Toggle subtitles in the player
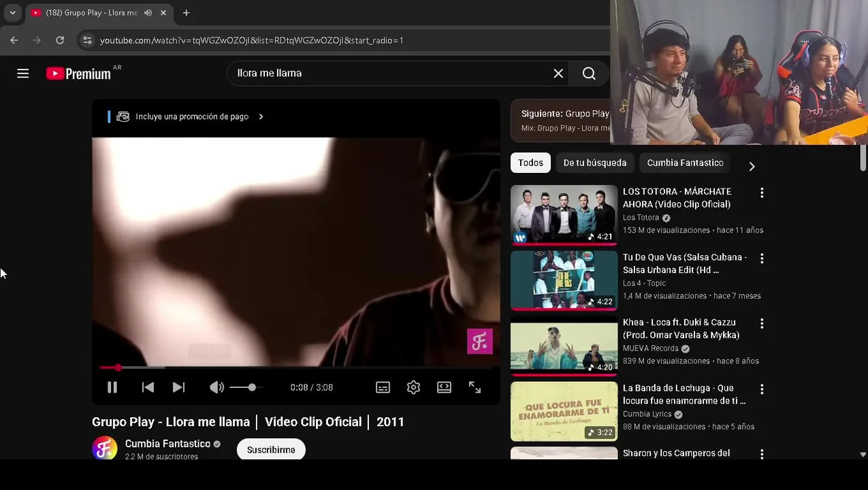Screen dimensions: 868x490 [383, 387]
